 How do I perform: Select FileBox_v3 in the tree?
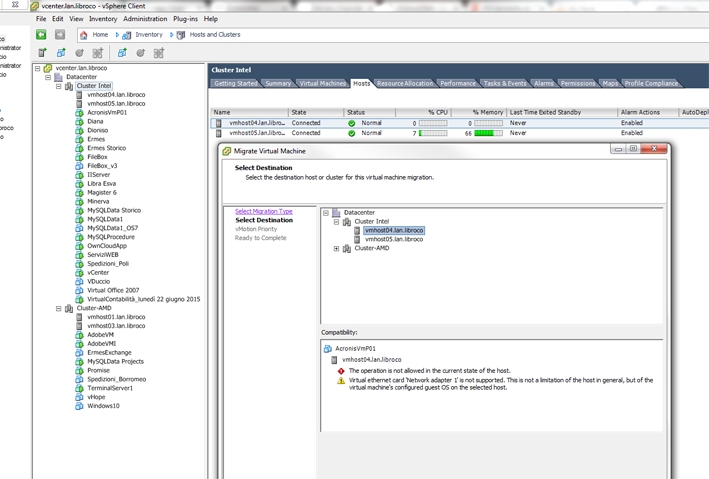click(x=102, y=166)
